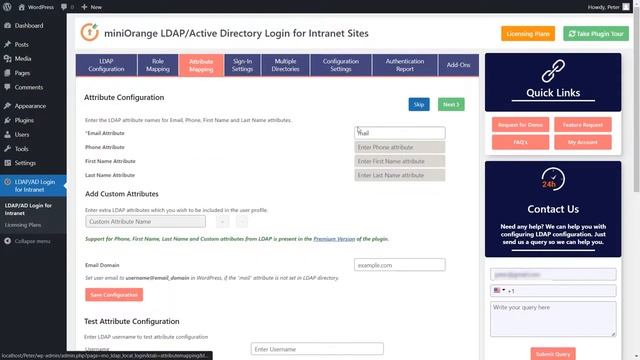Click the phone number field with +1
This screenshot has height=360, width=640.
coord(553,291)
